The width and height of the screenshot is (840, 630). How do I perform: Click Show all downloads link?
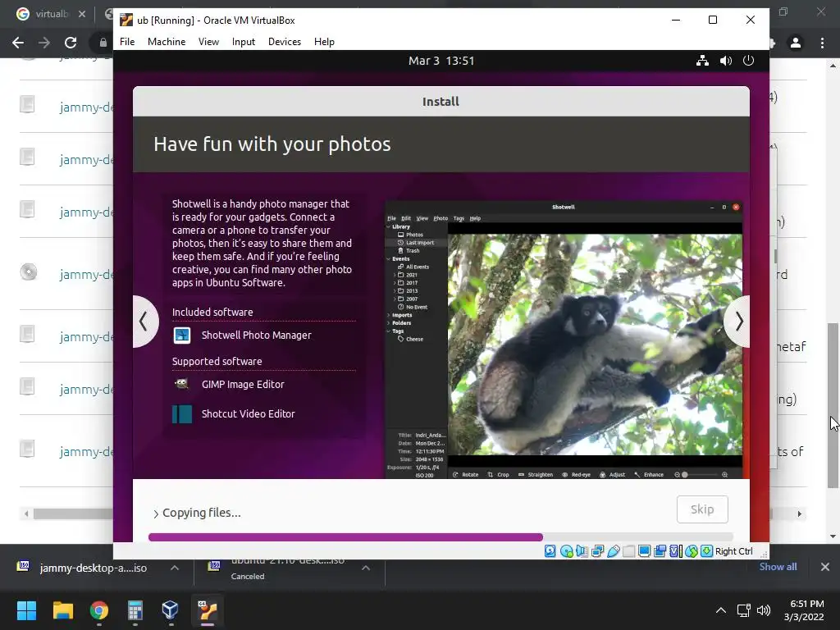pos(778,567)
